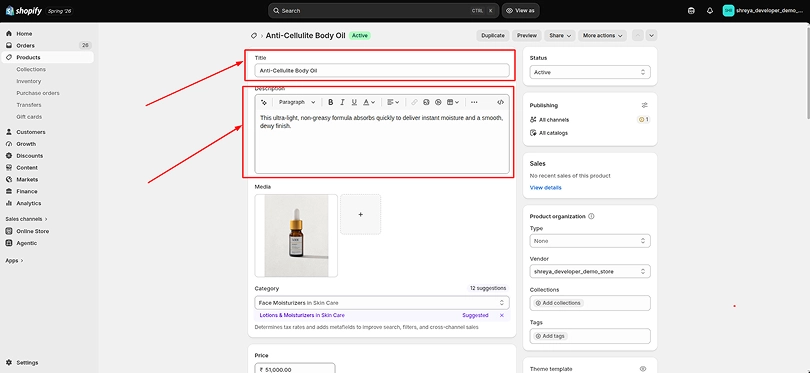Open the notifications bell
The width and height of the screenshot is (810, 373).
(x=710, y=10)
